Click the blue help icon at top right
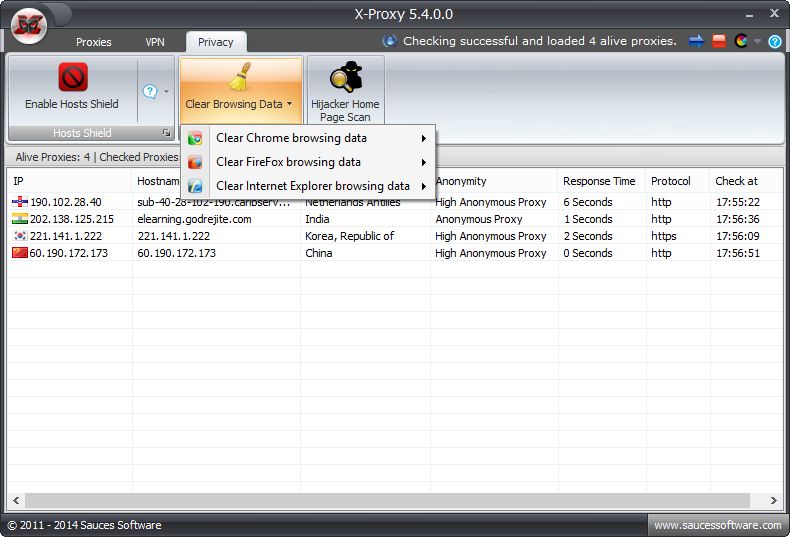Viewport: 790px width, 537px height. 775,41
